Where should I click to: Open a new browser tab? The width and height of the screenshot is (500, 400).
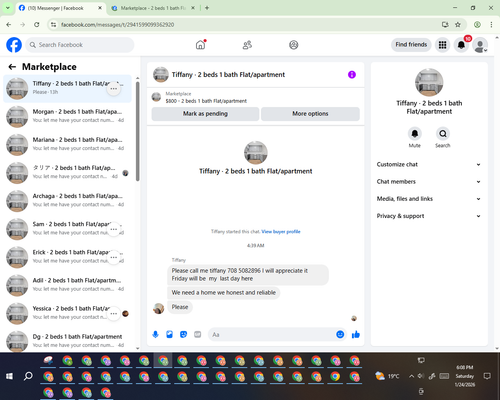coord(207,8)
